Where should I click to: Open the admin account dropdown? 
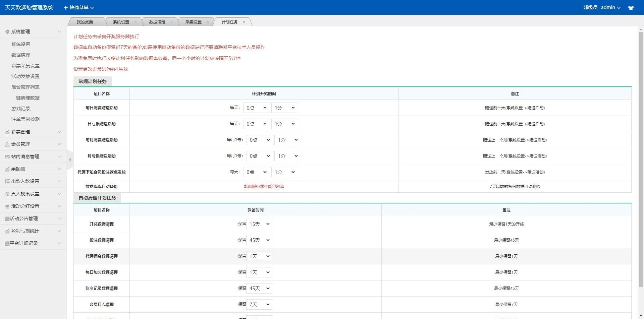pos(610,7)
